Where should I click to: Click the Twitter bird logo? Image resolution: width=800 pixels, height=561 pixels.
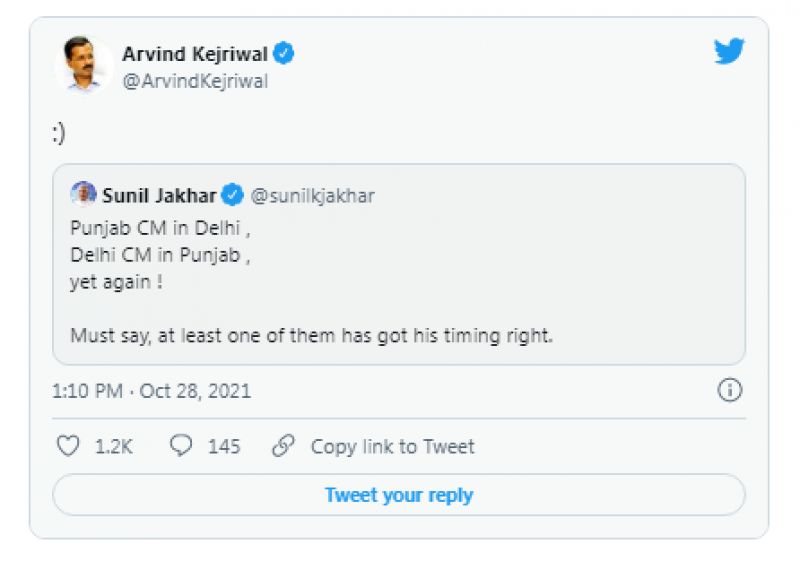pyautogui.click(x=729, y=52)
